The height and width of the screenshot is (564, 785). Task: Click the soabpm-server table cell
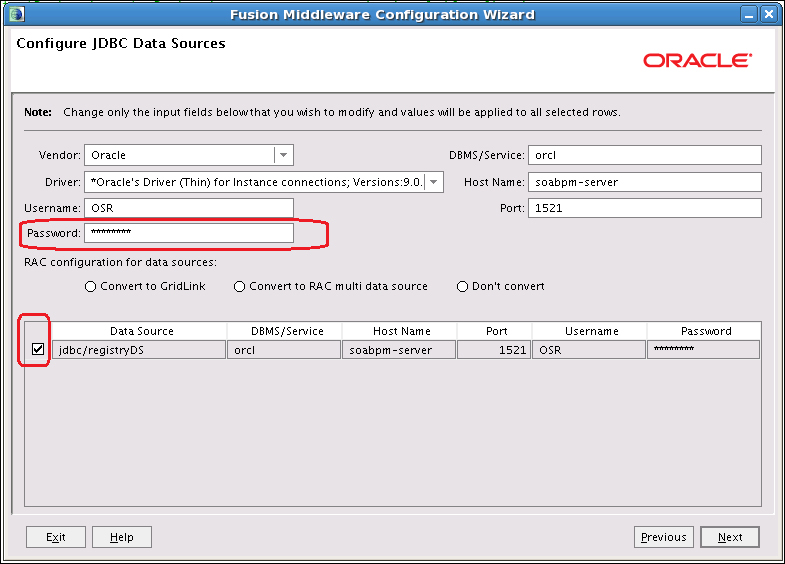point(400,350)
